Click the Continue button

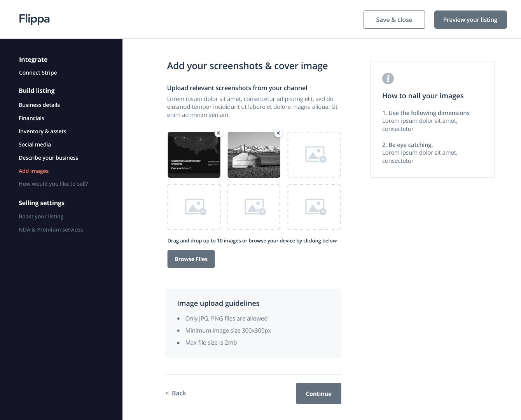(318, 394)
